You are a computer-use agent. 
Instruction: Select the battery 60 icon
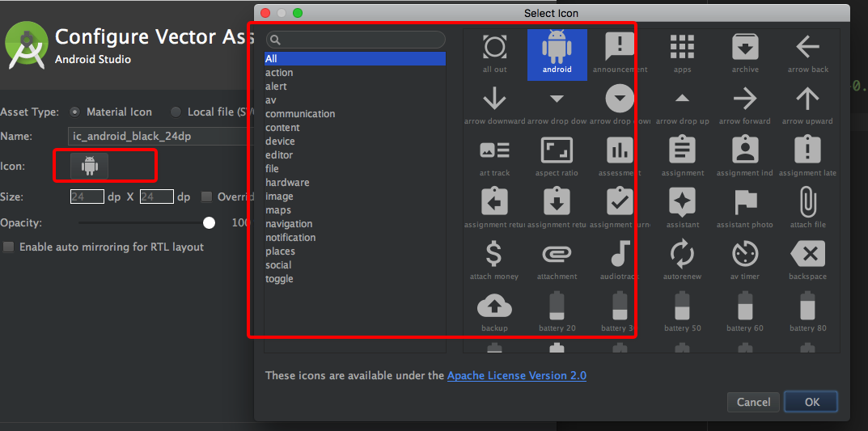pos(745,306)
